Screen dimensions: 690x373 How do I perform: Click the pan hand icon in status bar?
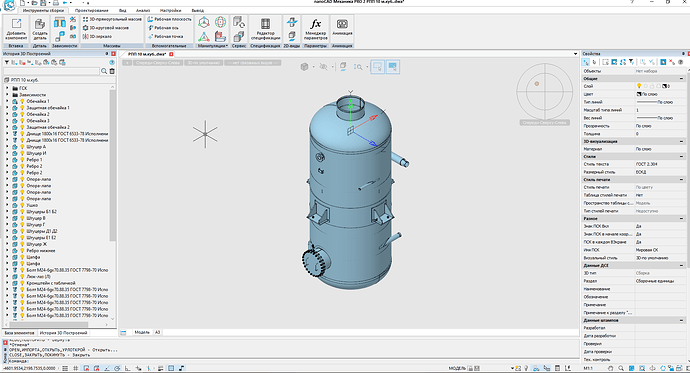coord(610,368)
